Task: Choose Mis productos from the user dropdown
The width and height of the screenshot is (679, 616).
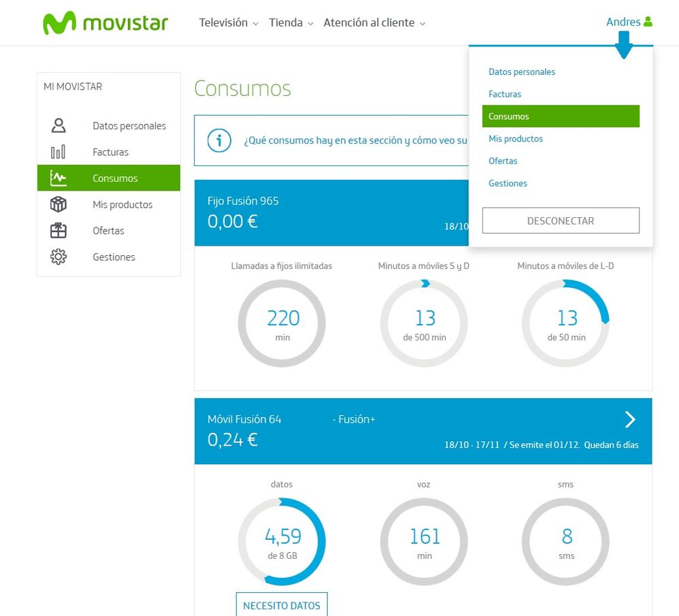Action: click(x=516, y=139)
